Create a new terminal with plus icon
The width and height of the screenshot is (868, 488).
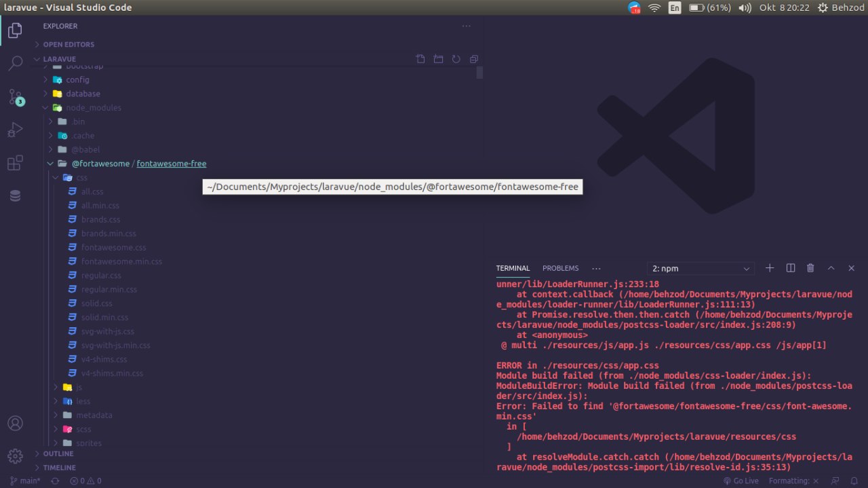click(770, 268)
